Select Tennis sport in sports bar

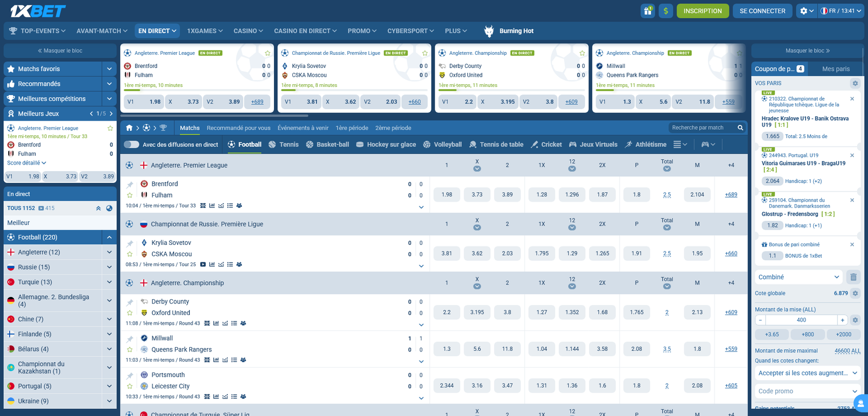[x=283, y=144]
